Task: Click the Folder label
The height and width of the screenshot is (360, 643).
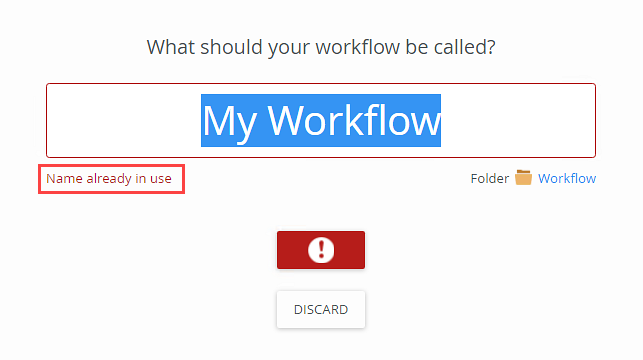Action: (490, 178)
